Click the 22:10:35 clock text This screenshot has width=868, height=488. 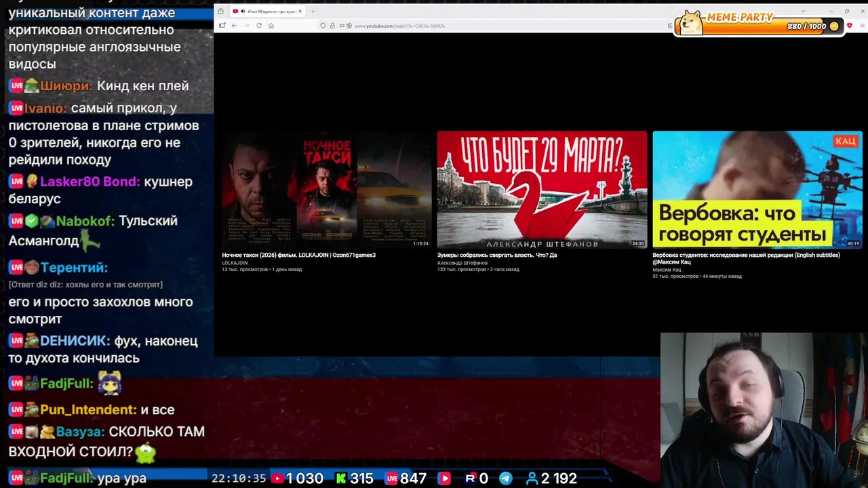[239, 479]
